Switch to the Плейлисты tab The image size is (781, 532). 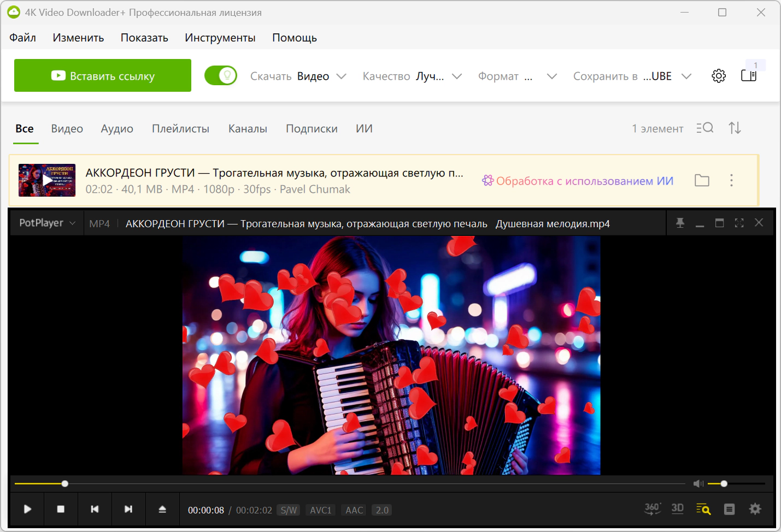pyautogui.click(x=180, y=129)
